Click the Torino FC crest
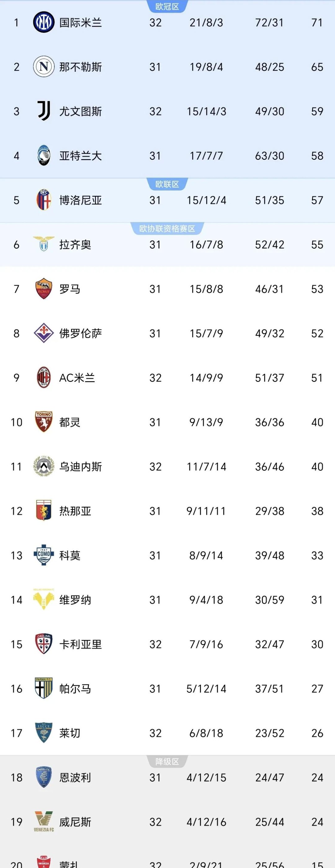Image resolution: width=335 pixels, height=868 pixels. point(44,422)
